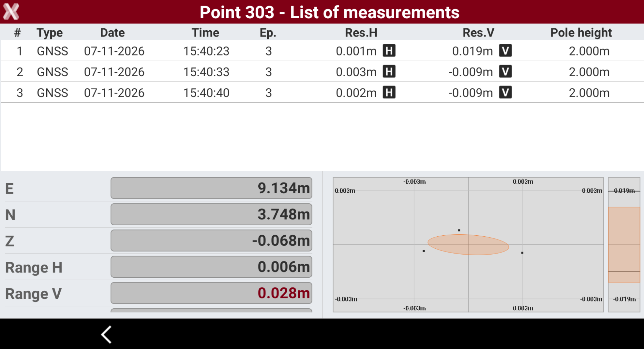This screenshot has height=349, width=644.
Task: Click the Pole height column header
Action: pyautogui.click(x=581, y=33)
